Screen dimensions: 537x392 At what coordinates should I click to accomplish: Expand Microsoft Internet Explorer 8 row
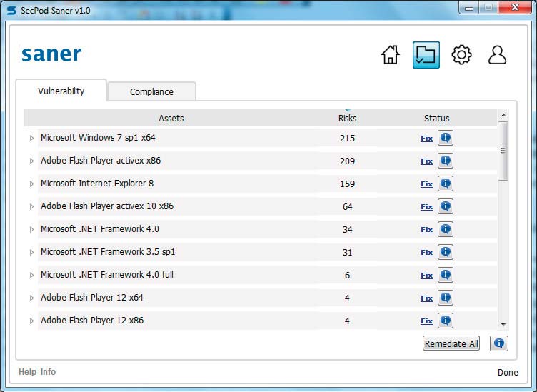tap(31, 184)
